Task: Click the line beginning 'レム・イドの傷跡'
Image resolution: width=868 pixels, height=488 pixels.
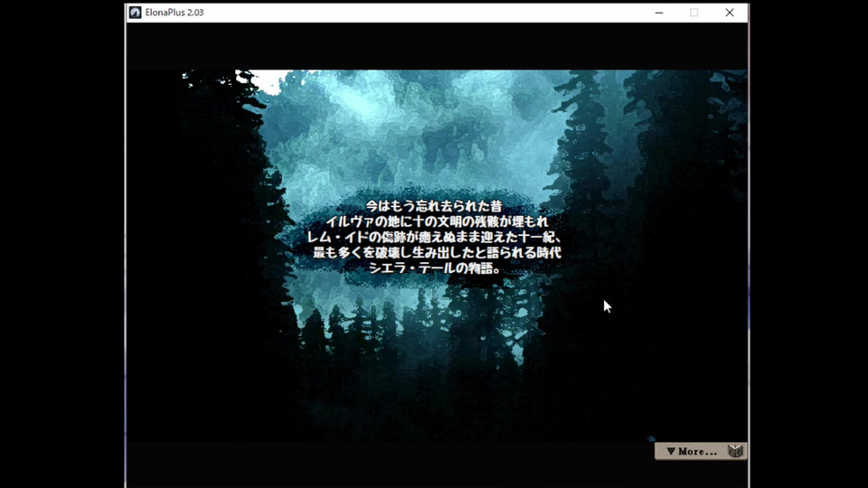Action: (435, 238)
